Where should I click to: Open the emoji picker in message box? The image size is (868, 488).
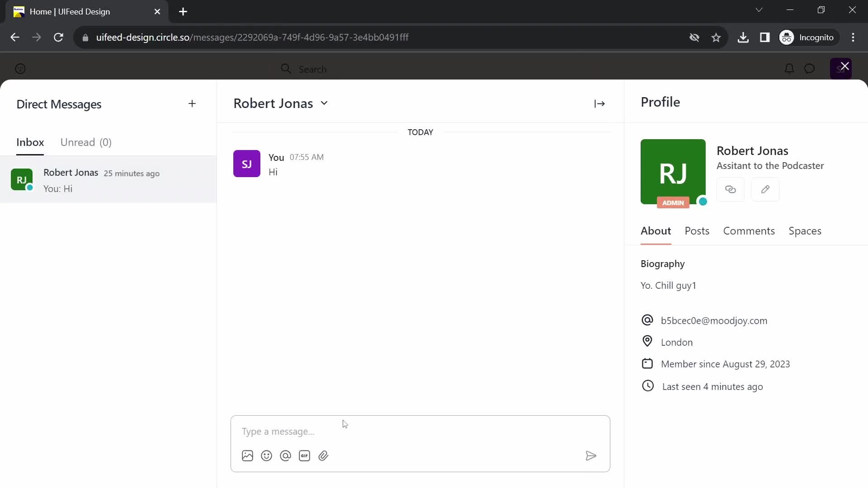pos(267,456)
